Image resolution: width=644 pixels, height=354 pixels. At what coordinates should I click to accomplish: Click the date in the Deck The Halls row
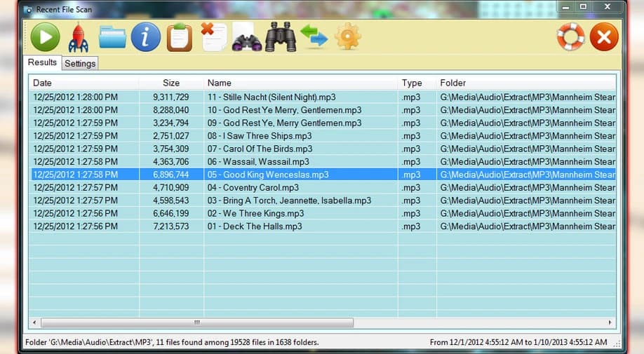point(75,226)
